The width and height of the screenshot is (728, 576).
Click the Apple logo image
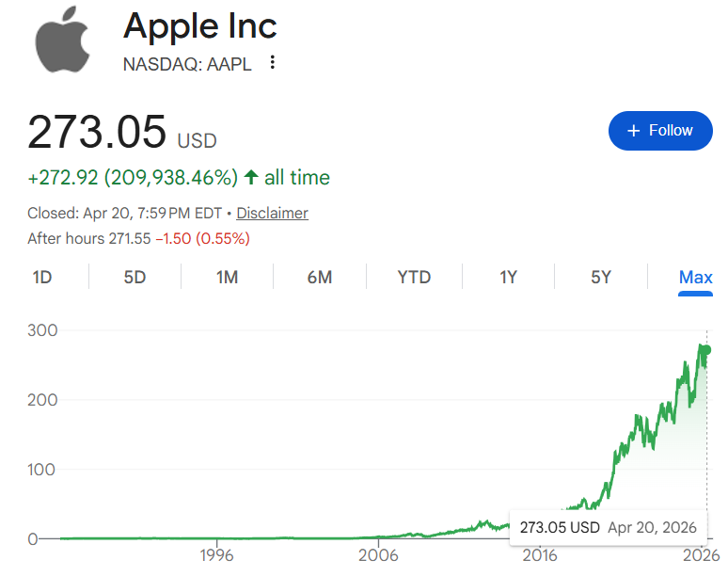tap(62, 44)
